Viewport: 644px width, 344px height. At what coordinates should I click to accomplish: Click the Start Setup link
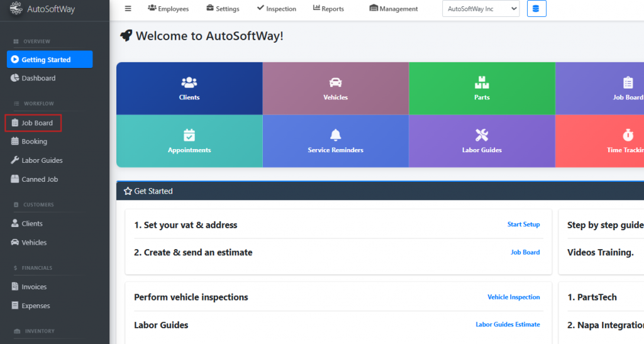[x=523, y=225]
